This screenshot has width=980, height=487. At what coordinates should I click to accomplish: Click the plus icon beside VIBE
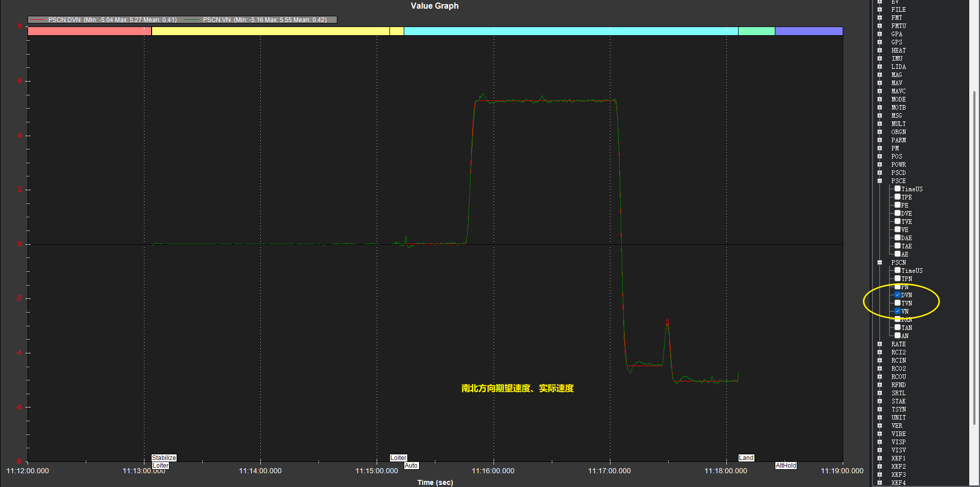click(879, 434)
